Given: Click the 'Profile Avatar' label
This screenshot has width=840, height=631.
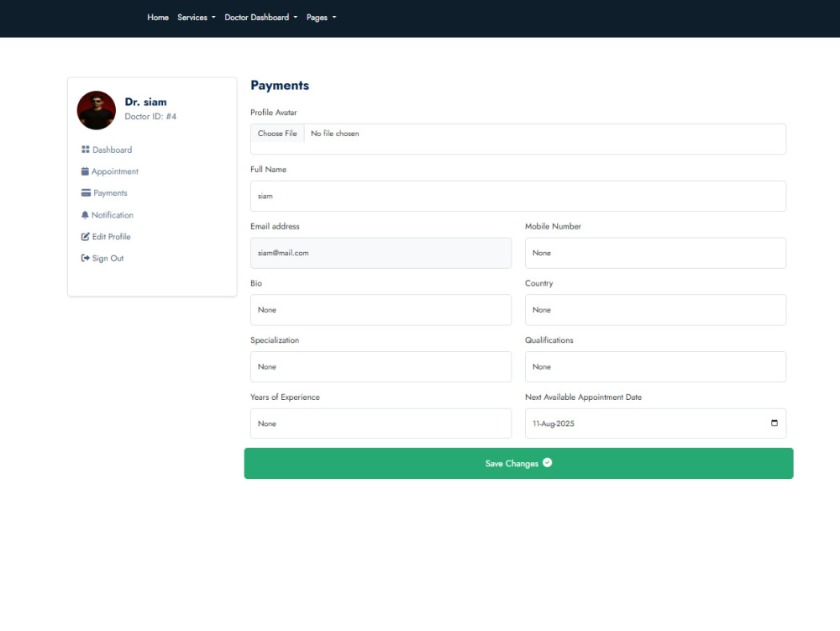Looking at the screenshot, I should 273,113.
